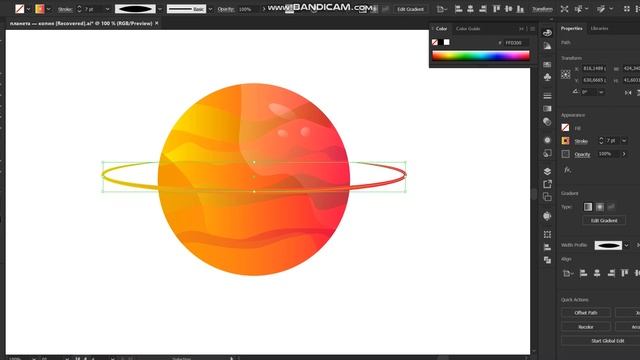Open the Appearance panel dock icon

tap(547, 140)
